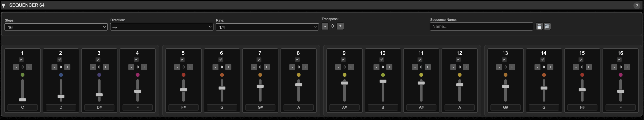The width and height of the screenshot is (644, 120).
Task: Disable step 3 checkbox
Action: [x=98, y=60]
